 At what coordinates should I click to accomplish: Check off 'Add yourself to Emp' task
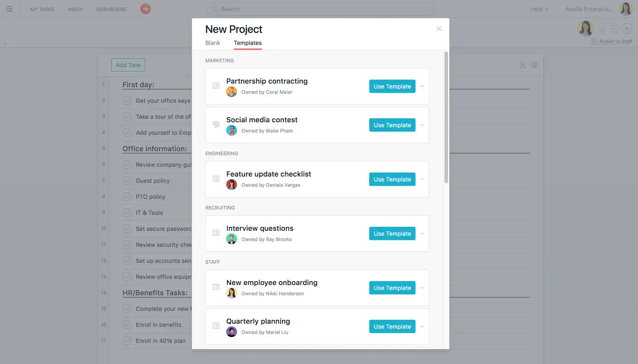pyautogui.click(x=127, y=133)
